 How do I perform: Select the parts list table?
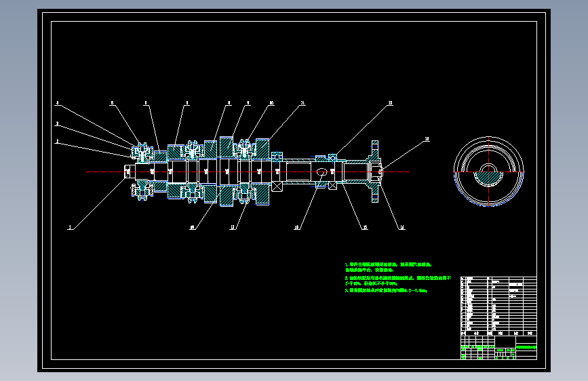(x=498, y=306)
